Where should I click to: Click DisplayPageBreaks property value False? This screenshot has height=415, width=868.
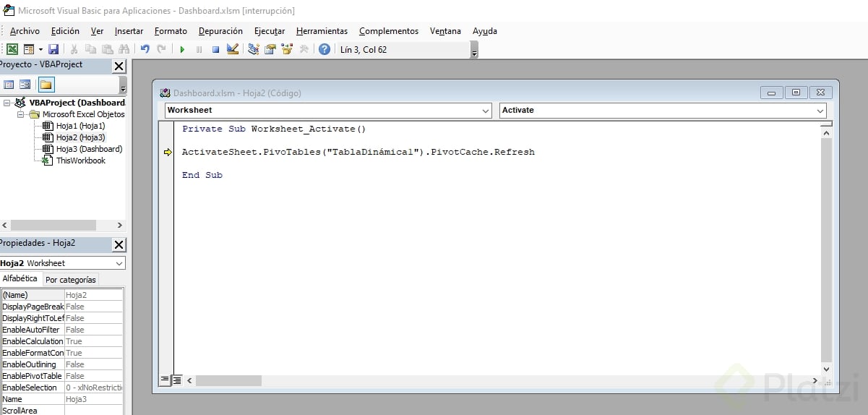pyautogui.click(x=94, y=307)
